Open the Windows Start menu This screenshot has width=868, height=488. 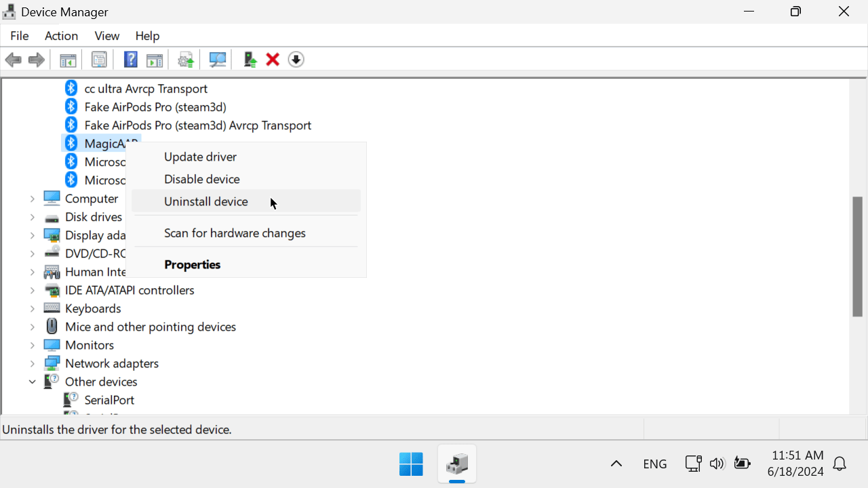(x=411, y=464)
